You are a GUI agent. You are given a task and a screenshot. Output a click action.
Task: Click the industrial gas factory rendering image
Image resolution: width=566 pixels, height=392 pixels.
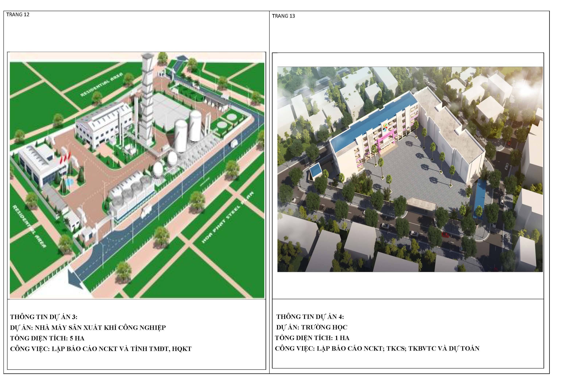(x=137, y=175)
